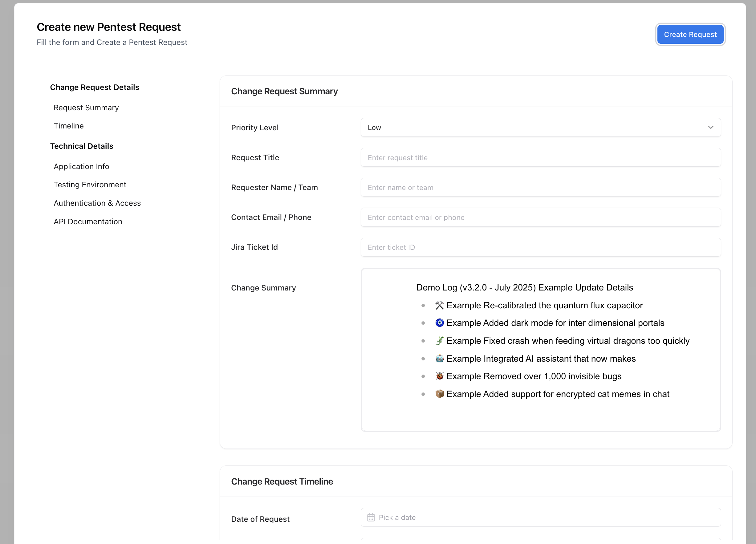
Task: Click the Enter ticket ID field
Action: coord(540,247)
